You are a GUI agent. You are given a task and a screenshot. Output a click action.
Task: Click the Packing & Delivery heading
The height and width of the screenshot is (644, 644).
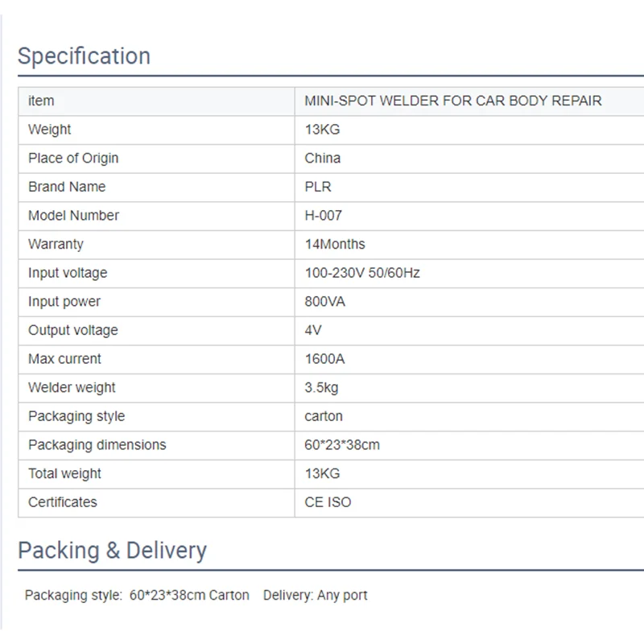click(x=112, y=551)
